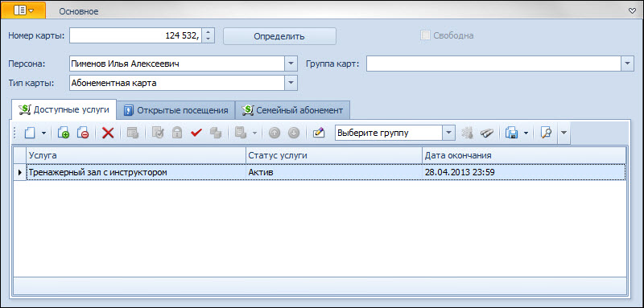The height and width of the screenshot is (308, 644).
Task: Click the 28.04.2013 23:59 date cell
Action: (x=524, y=172)
